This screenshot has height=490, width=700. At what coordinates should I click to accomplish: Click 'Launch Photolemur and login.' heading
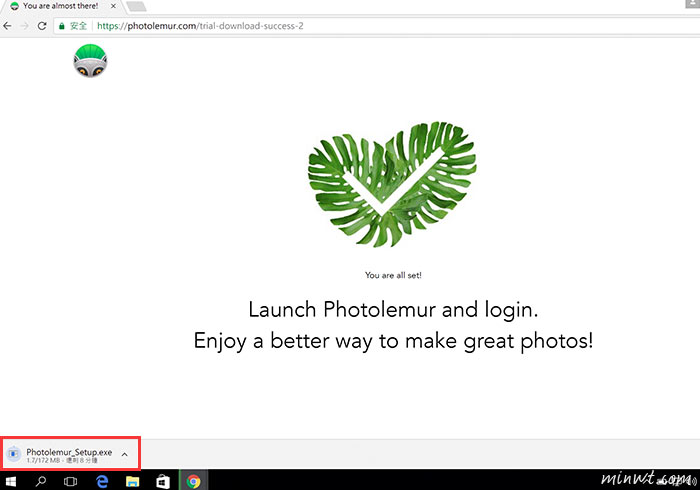click(393, 310)
